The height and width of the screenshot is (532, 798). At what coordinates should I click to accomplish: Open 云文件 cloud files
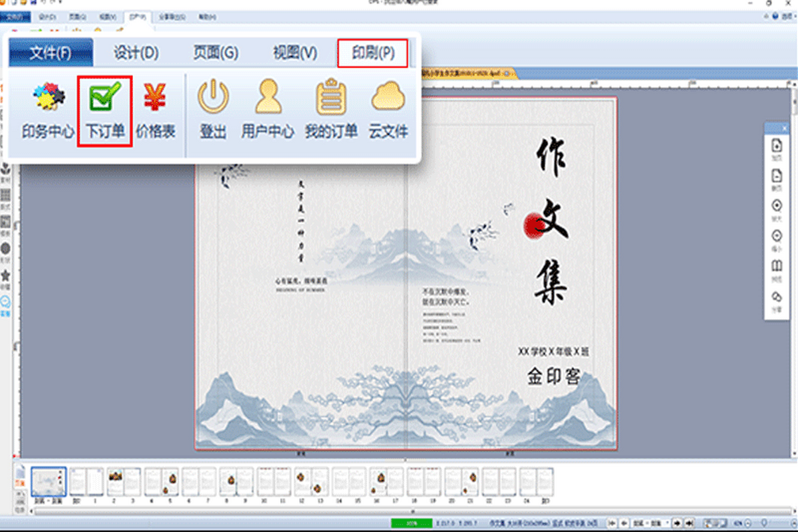[388, 112]
